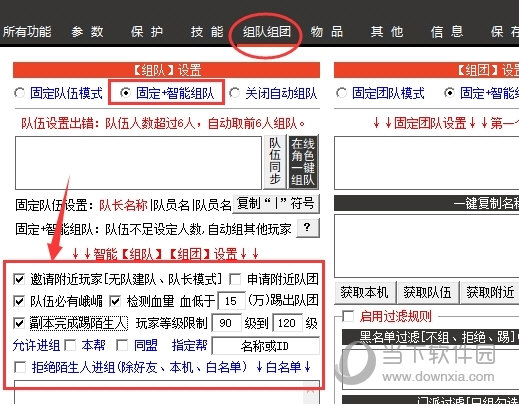Open the 所有功能 menu tab
This screenshot has width=519, height=406.
click(x=27, y=32)
